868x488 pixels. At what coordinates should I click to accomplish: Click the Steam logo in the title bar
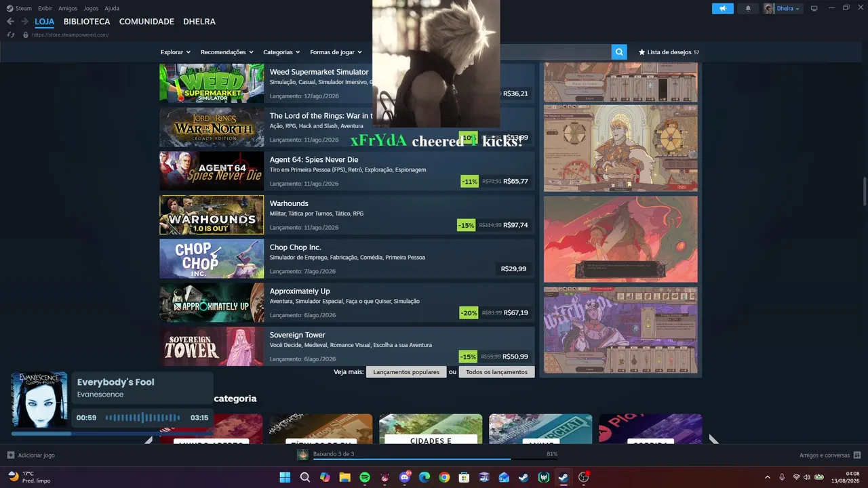click(x=10, y=9)
